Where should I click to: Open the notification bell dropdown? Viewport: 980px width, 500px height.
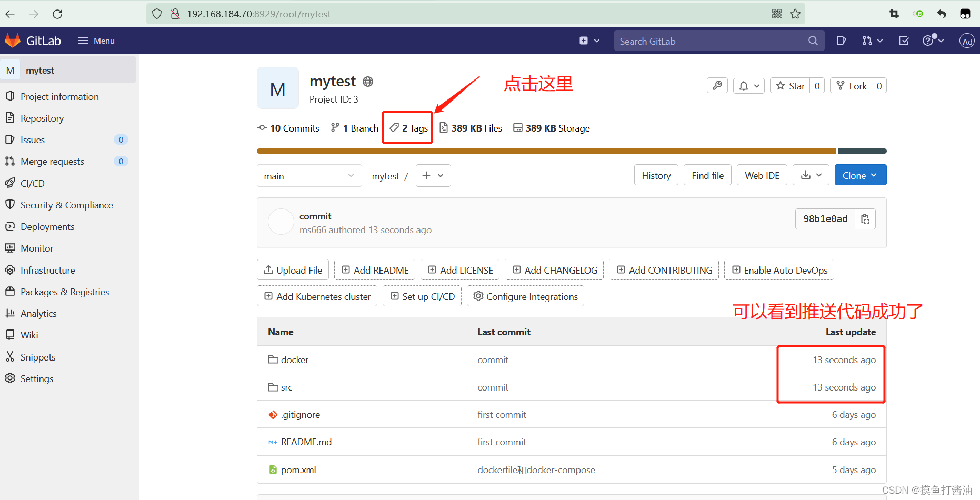pyautogui.click(x=749, y=85)
